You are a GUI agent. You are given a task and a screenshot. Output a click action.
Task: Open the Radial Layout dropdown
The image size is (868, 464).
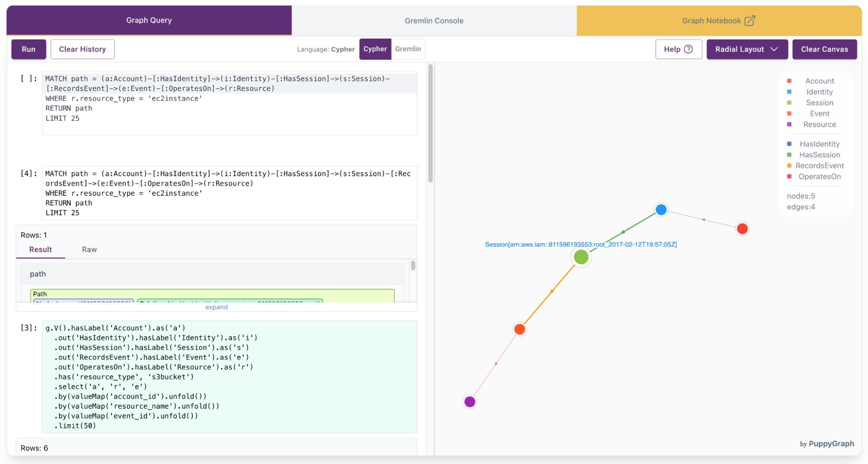pos(747,49)
